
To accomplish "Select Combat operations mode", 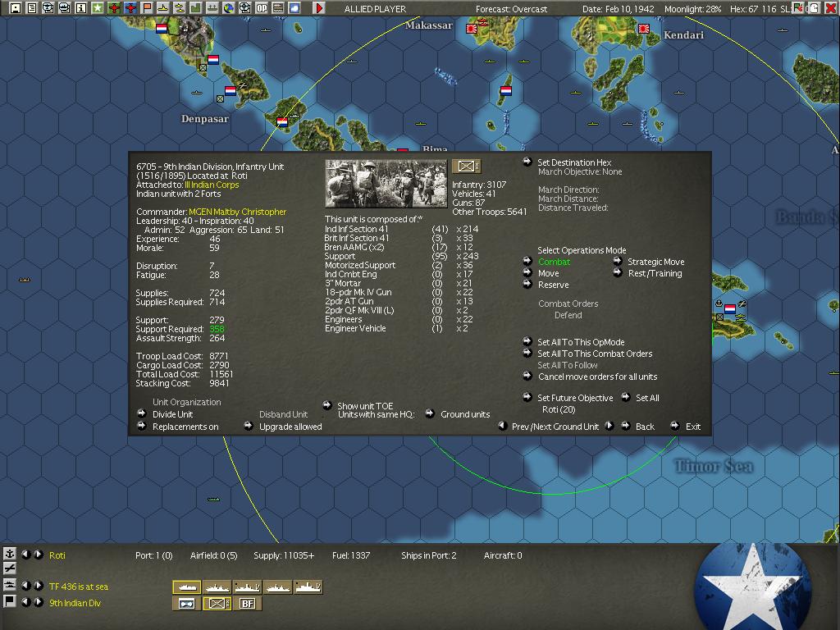I will click(554, 262).
